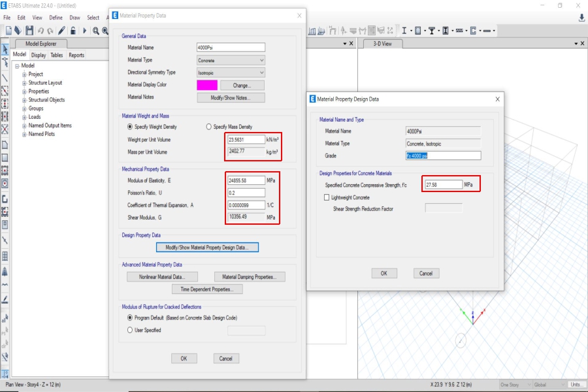Select the reshape object tool in left toolbar

click(5, 62)
